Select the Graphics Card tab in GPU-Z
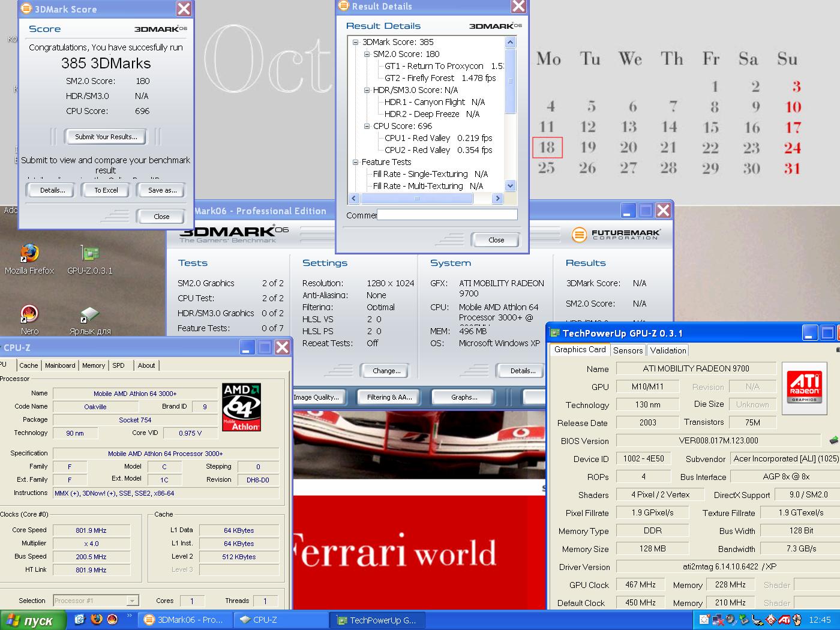 pos(580,349)
